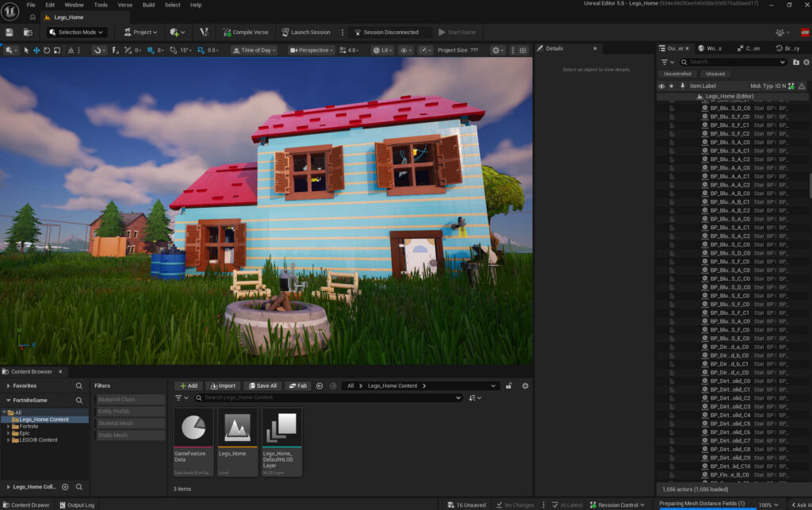Enable the Static Mesh filter
This screenshot has height=510, width=812.
click(x=129, y=435)
